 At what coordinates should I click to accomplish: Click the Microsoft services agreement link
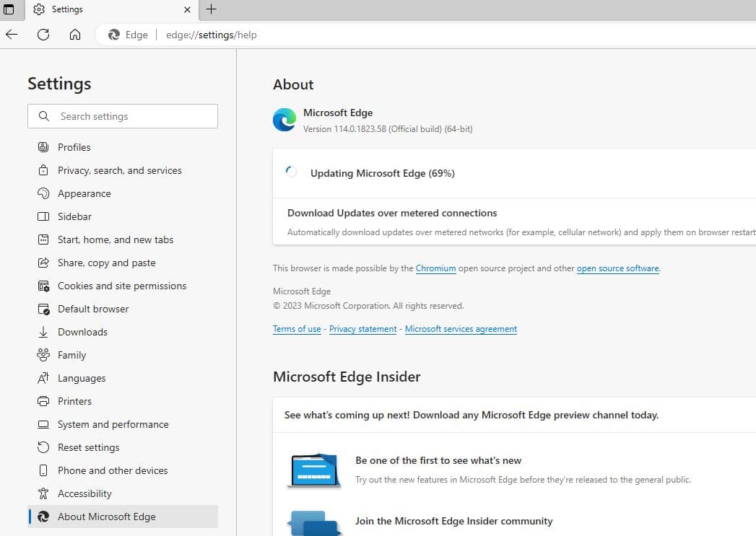click(x=461, y=329)
